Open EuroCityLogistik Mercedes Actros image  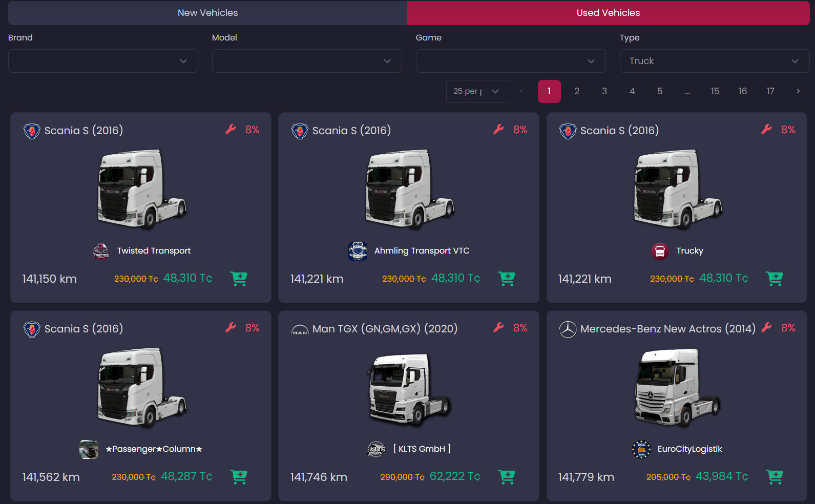(677, 388)
